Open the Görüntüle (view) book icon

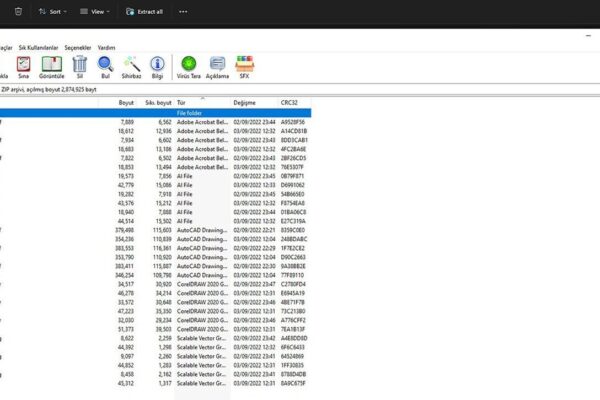click(x=51, y=65)
